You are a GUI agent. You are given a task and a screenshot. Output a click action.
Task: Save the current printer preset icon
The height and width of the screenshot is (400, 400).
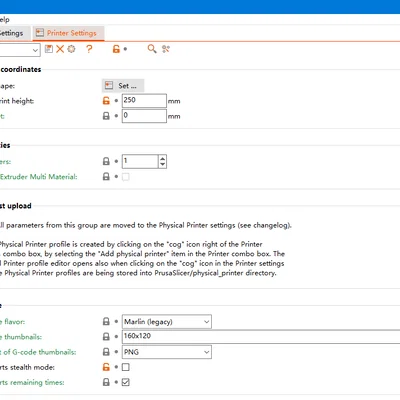pyautogui.click(x=49, y=49)
